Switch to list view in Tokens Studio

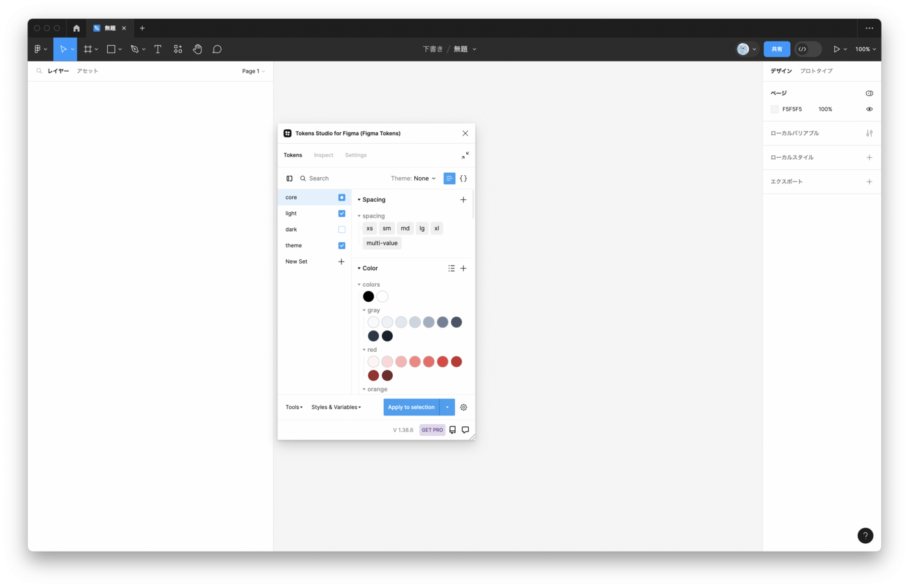pos(449,178)
